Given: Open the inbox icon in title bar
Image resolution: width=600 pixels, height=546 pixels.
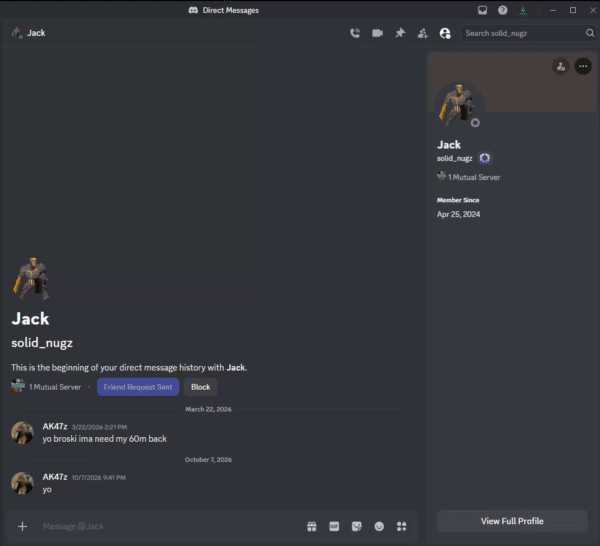Looking at the screenshot, I should click(x=482, y=10).
